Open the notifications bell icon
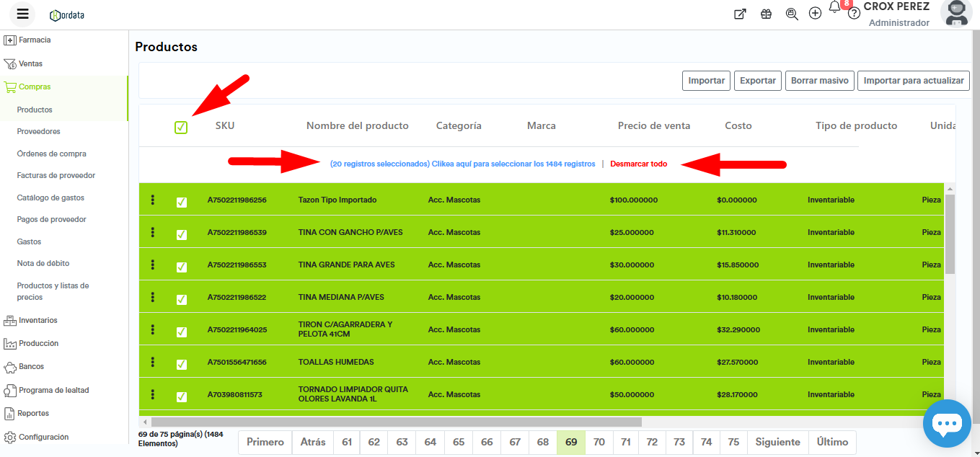This screenshot has width=980, height=457. [835, 8]
